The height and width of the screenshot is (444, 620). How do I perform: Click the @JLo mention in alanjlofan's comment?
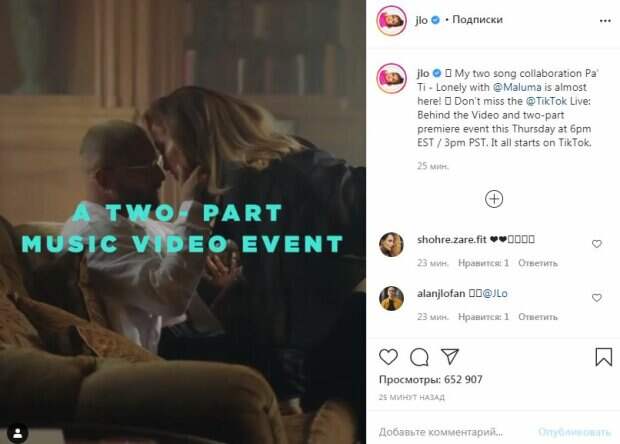tap(495, 293)
